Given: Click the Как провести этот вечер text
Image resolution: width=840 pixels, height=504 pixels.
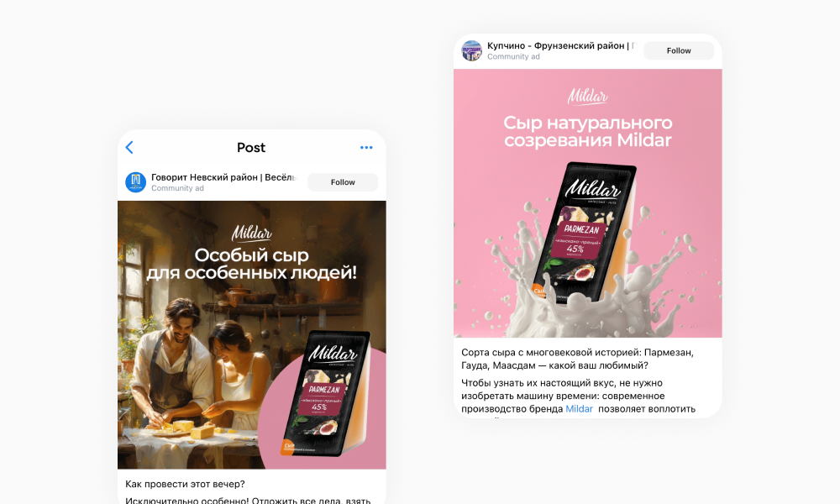Looking at the screenshot, I should [x=185, y=484].
